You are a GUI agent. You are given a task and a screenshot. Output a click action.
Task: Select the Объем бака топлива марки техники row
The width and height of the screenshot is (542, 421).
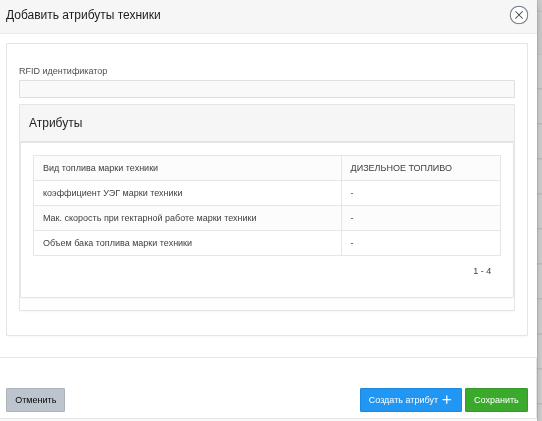point(267,243)
